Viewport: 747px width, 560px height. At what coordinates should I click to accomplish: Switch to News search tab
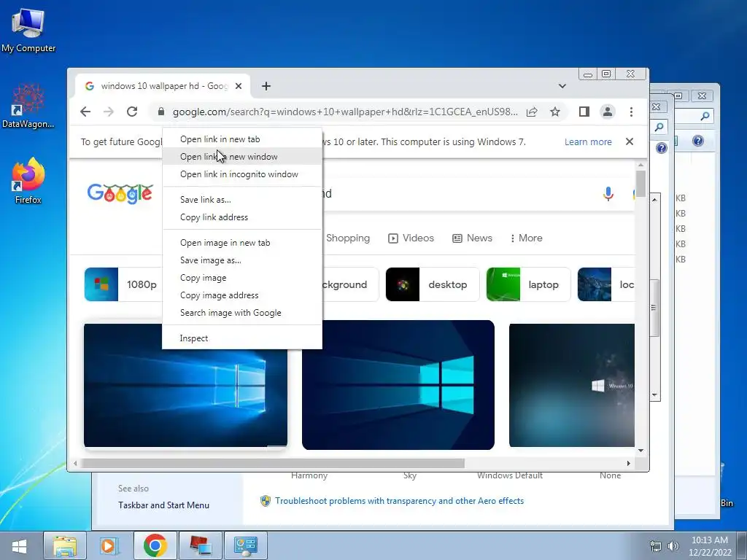pos(472,238)
